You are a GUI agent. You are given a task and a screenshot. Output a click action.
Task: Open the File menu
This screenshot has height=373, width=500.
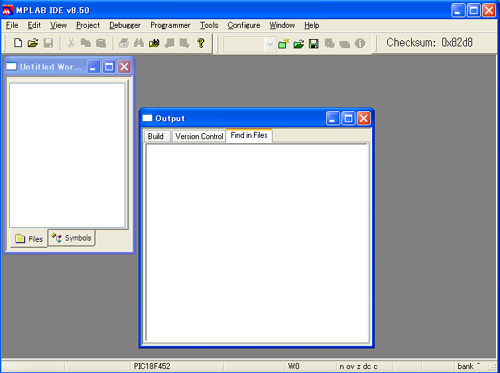[12, 25]
